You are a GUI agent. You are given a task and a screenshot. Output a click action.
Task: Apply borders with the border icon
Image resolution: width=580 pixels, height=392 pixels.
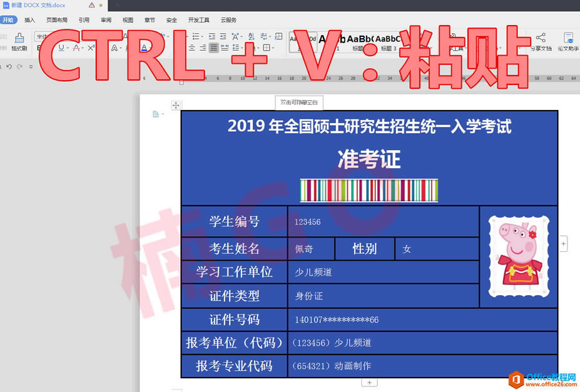point(267,48)
